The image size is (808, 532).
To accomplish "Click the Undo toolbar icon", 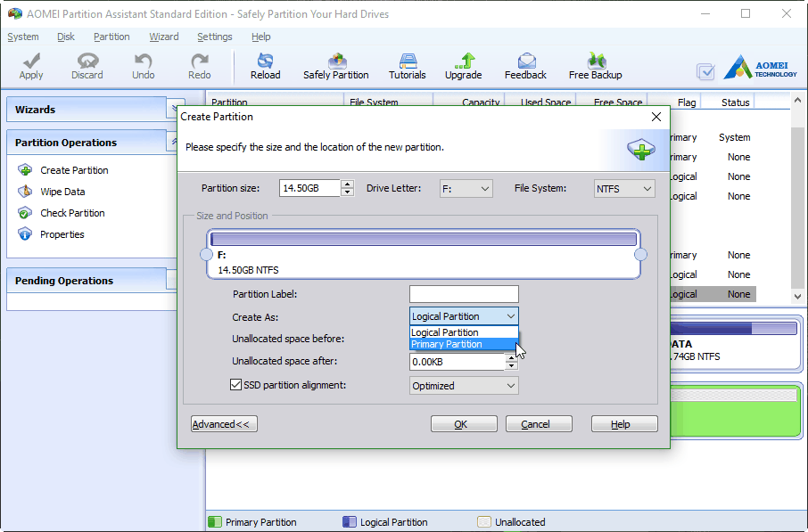I will point(143,65).
